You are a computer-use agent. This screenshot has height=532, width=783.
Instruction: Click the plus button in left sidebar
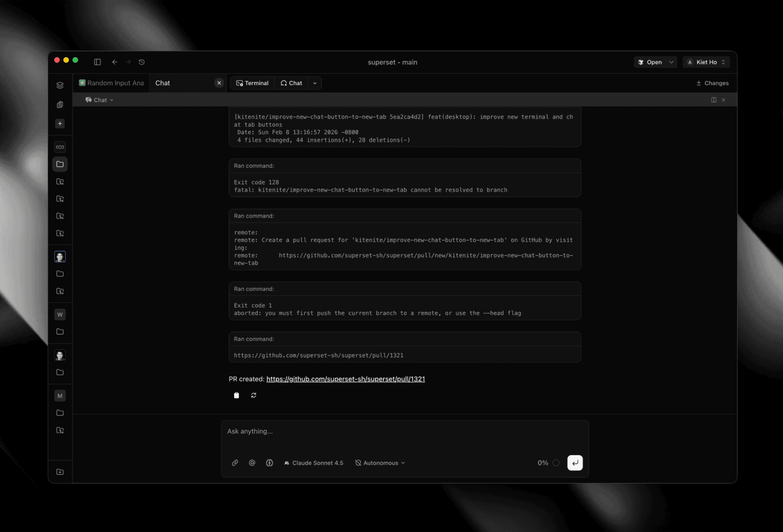(60, 124)
